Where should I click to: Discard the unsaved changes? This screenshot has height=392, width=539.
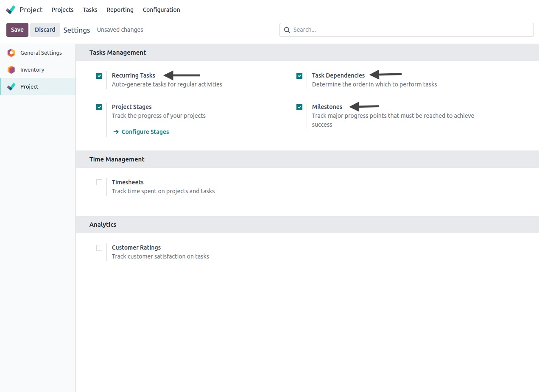[x=45, y=30]
